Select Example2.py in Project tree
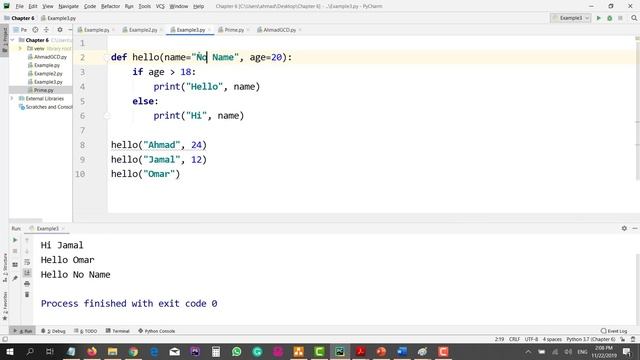640x360 pixels. [48, 73]
